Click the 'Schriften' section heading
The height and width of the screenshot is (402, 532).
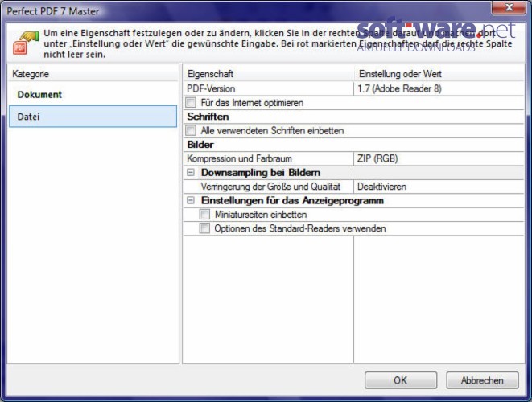208,117
